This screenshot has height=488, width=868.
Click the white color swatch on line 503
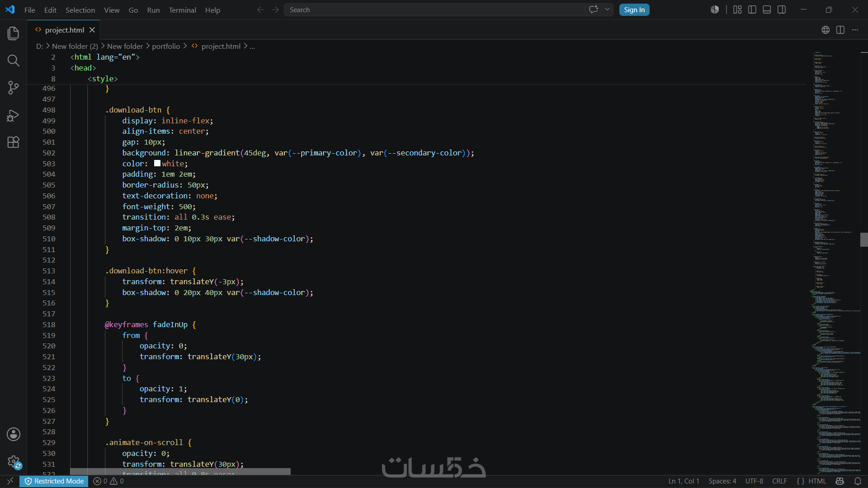157,164
